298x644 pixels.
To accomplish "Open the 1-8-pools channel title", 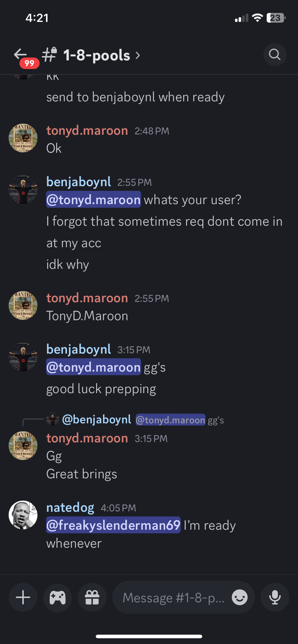I will (x=96, y=55).
